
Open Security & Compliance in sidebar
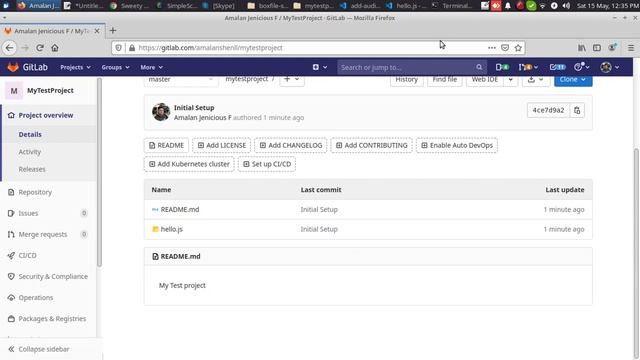click(53, 276)
